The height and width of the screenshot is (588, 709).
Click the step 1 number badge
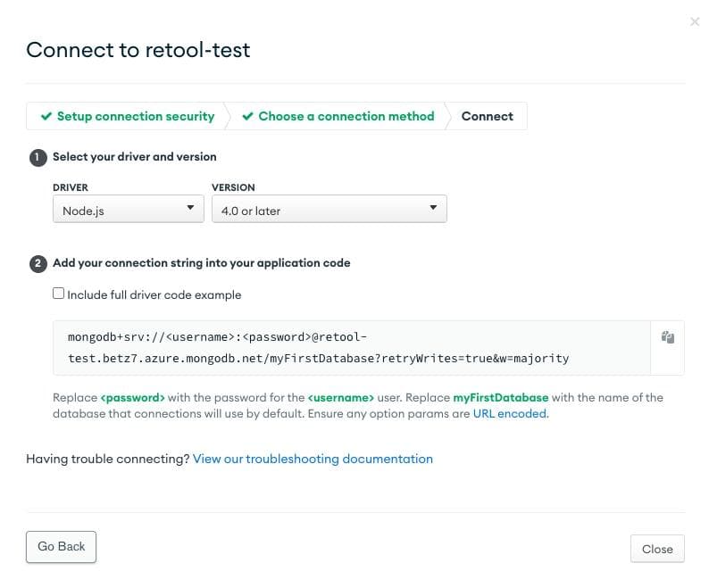click(38, 157)
